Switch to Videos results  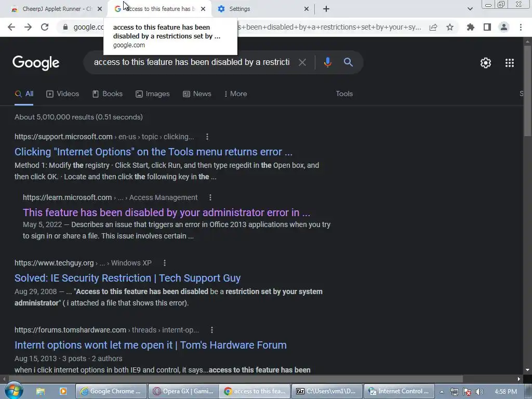pyautogui.click(x=63, y=94)
